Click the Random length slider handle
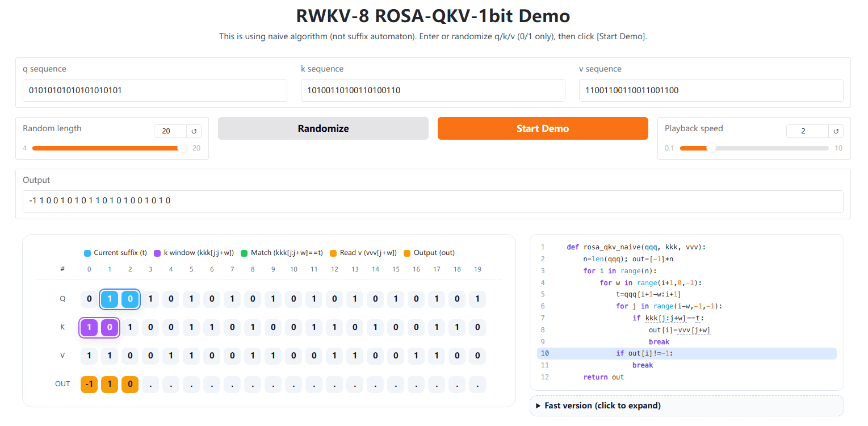This screenshot has height=426, width=868. [x=182, y=148]
